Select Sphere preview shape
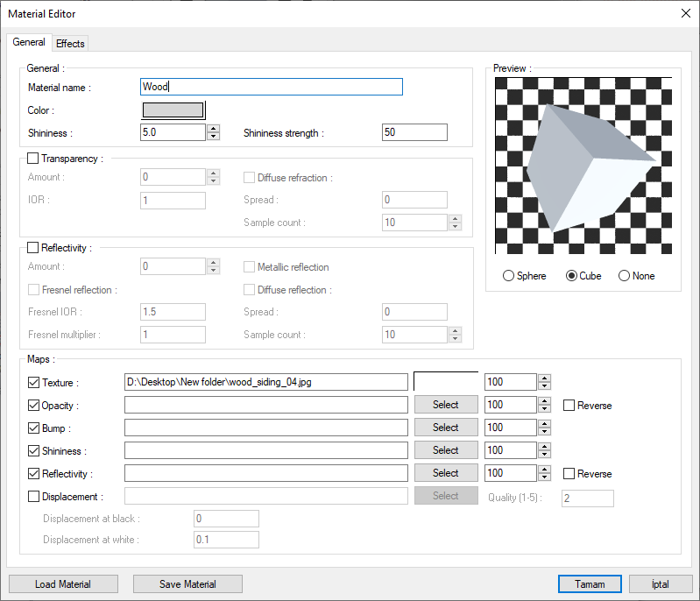This screenshot has height=601, width=700. pos(509,276)
